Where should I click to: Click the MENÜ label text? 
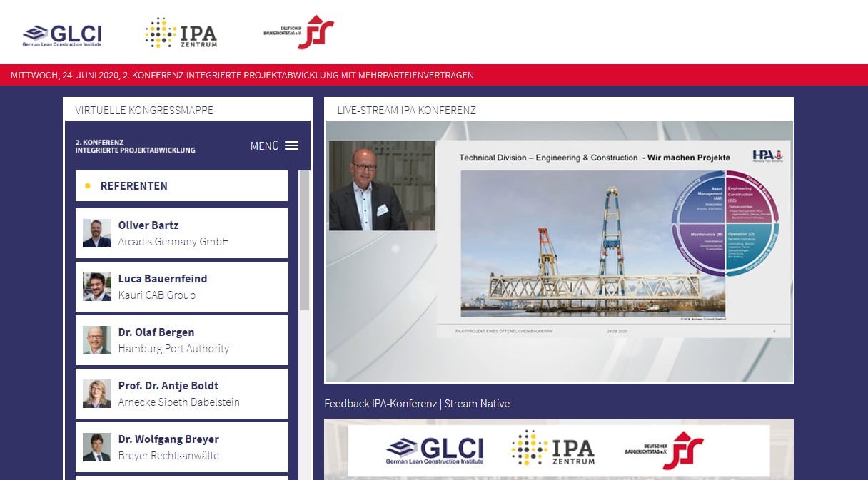point(265,145)
